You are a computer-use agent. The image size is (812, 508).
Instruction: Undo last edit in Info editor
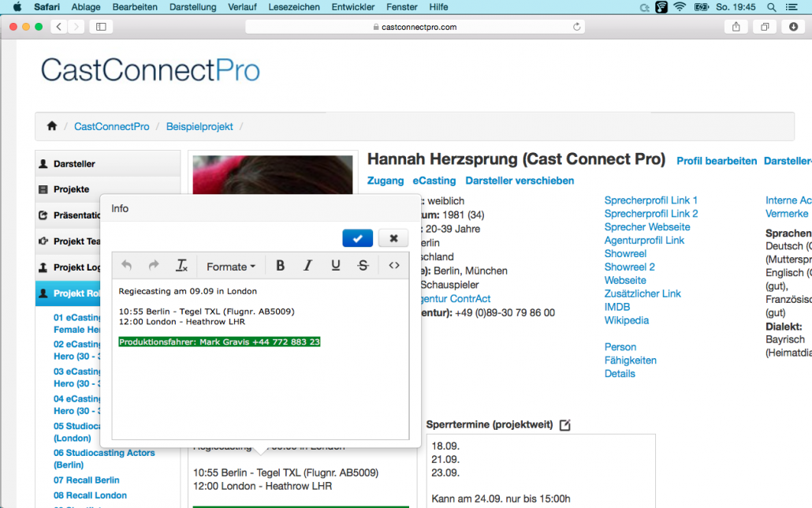pos(126,266)
